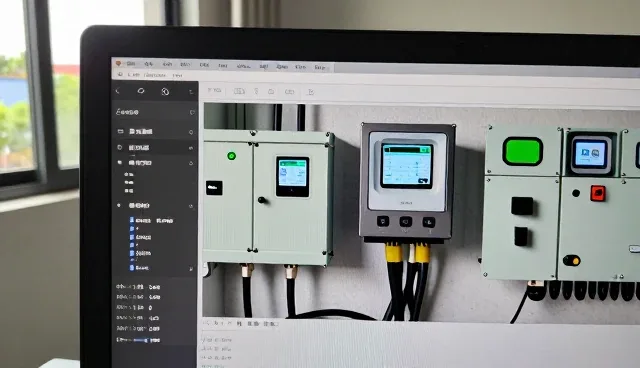Click the circular arrow refresh icon in sidebar header
The height and width of the screenshot is (368, 640).
[165, 91]
